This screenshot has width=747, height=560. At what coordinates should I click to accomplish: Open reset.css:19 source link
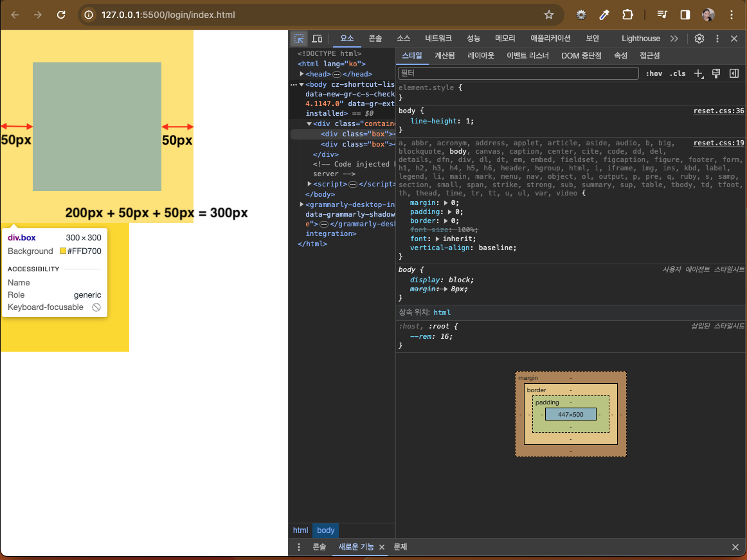(x=719, y=143)
